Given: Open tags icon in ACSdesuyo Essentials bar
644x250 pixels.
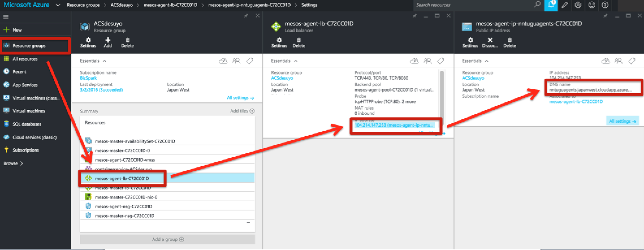Looking at the screenshot, I should pos(250,61).
